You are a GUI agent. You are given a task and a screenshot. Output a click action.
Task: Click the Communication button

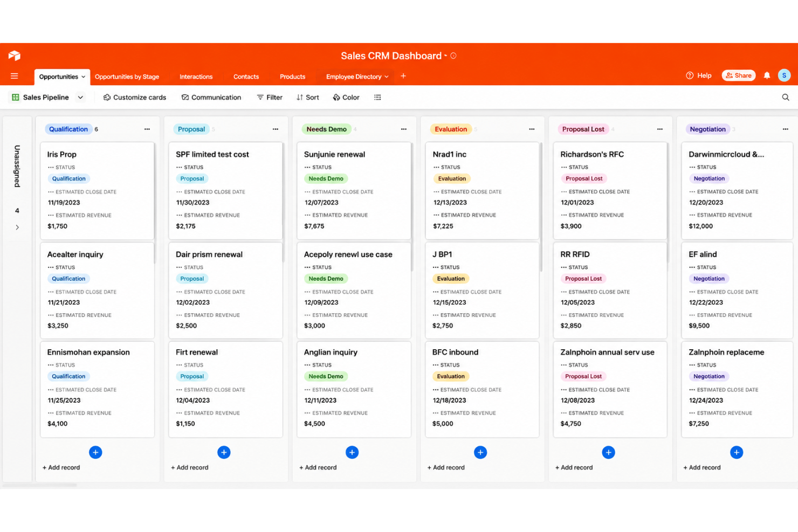[x=211, y=98]
